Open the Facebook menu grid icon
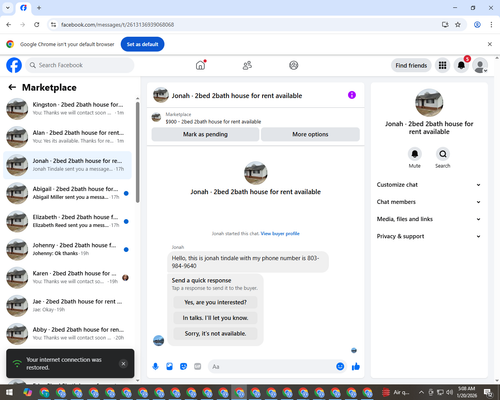This screenshot has height=400, width=500. pyautogui.click(x=442, y=65)
